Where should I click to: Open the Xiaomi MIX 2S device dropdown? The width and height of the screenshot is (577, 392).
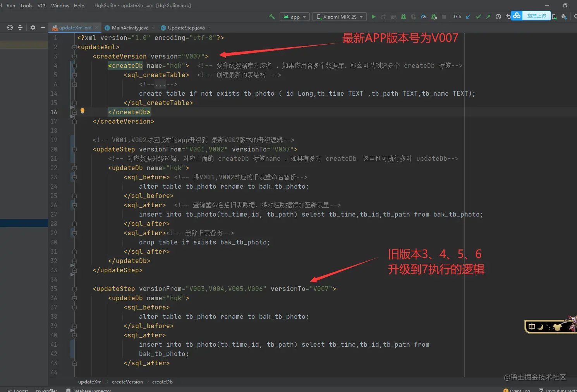pos(339,17)
